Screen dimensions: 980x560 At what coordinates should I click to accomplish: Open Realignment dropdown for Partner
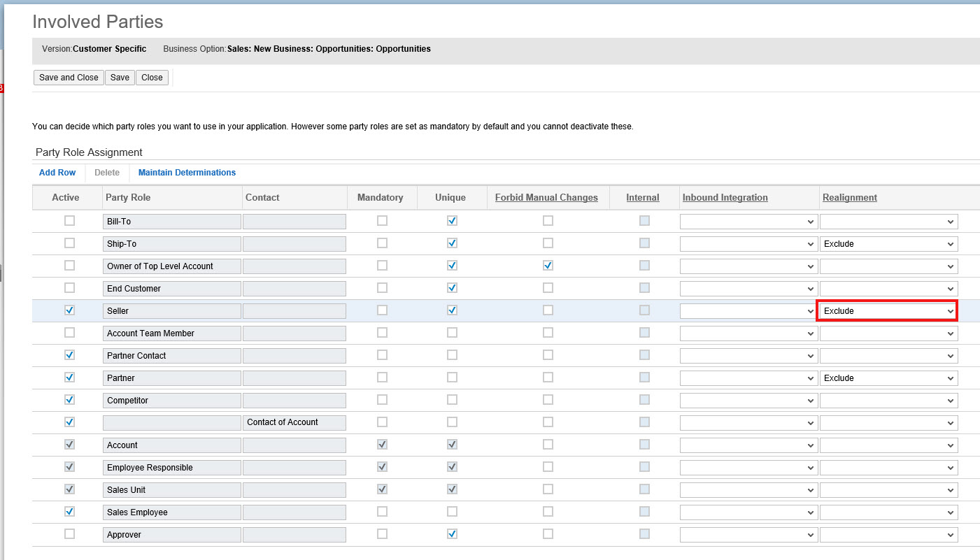tap(888, 378)
